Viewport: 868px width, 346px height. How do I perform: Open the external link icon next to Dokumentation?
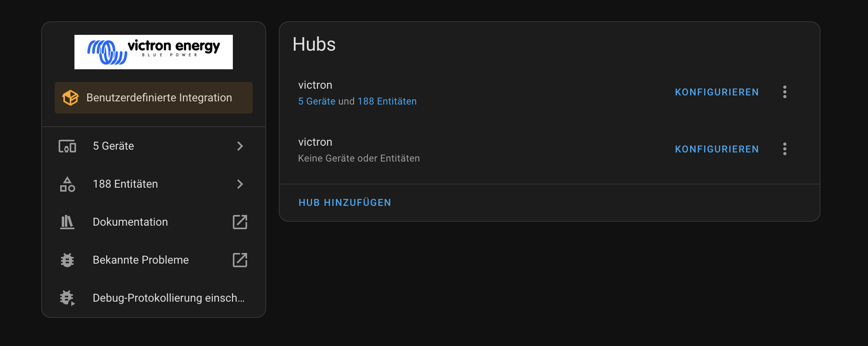(x=240, y=222)
